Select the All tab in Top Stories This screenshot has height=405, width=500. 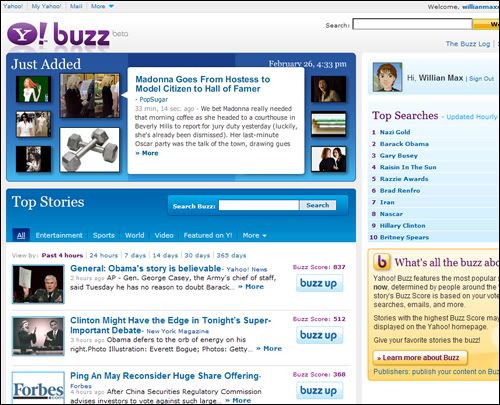[21, 235]
